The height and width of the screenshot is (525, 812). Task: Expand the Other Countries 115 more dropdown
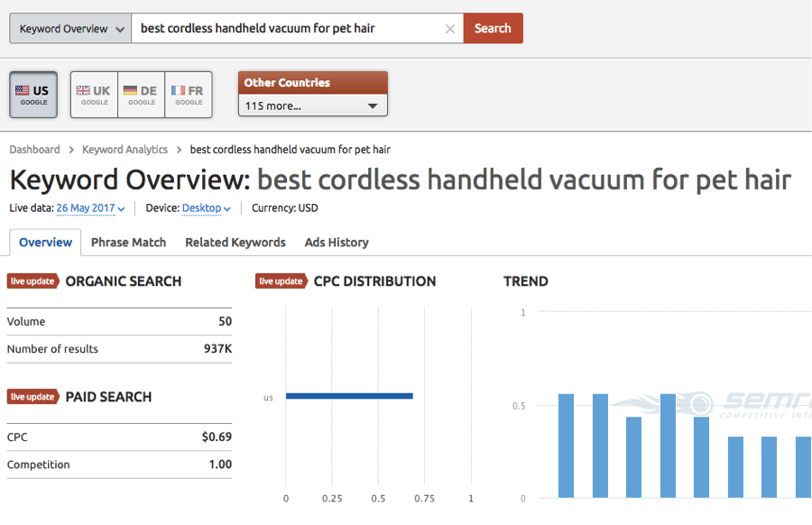point(312,105)
